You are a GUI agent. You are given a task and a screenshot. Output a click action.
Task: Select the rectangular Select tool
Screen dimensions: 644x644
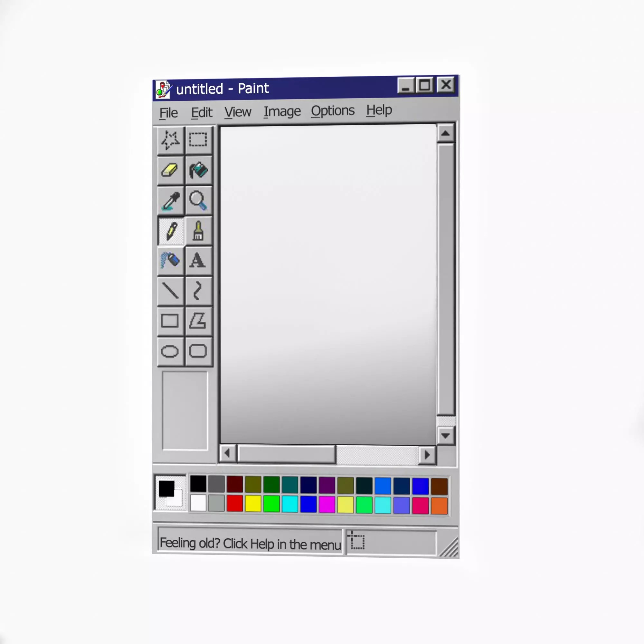pyautogui.click(x=198, y=140)
